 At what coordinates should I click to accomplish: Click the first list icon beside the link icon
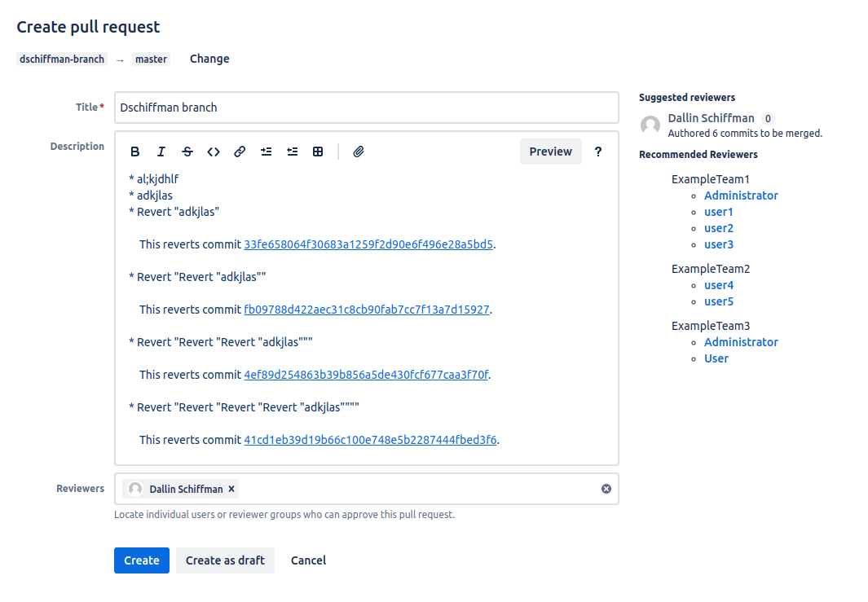click(267, 152)
